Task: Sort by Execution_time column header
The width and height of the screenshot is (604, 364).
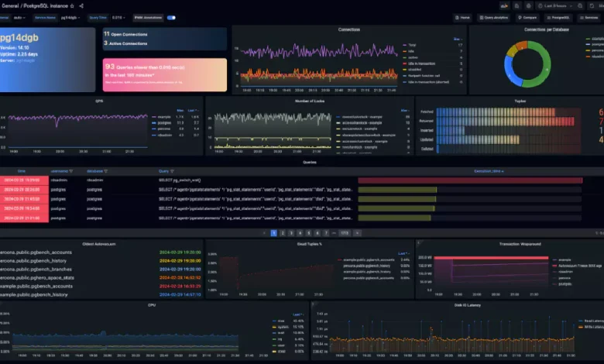Action: point(489,171)
